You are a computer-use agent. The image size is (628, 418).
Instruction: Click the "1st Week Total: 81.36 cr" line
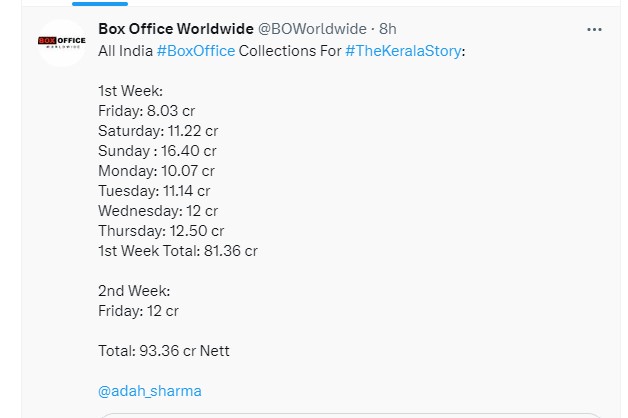(x=178, y=251)
